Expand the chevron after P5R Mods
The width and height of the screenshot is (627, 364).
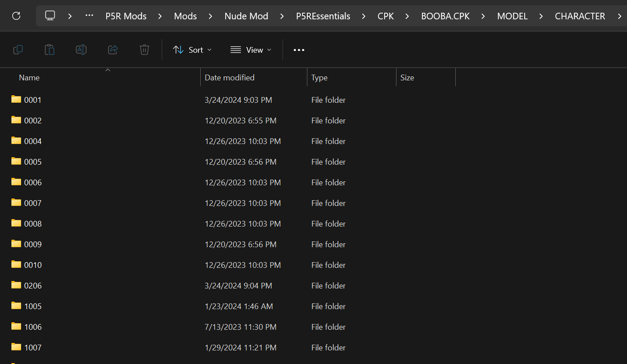click(x=160, y=16)
